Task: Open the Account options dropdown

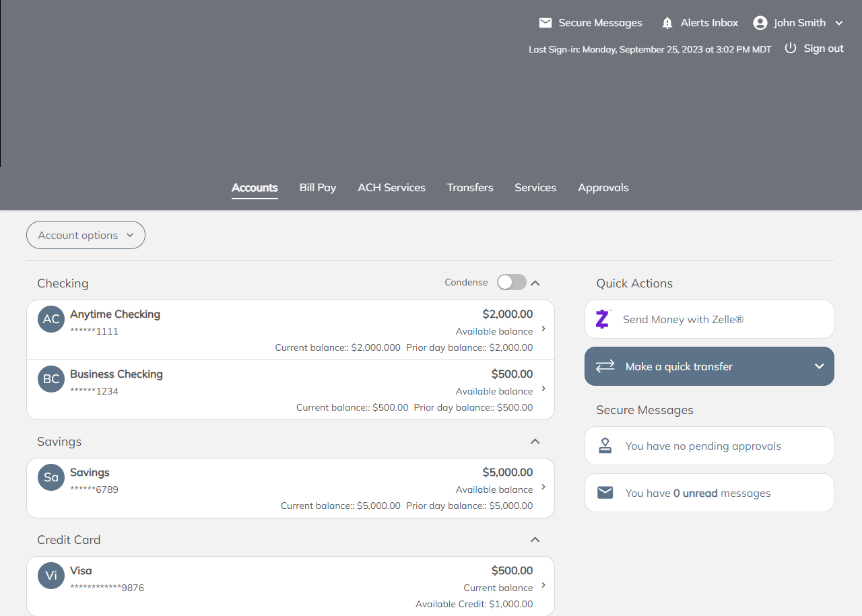Action: pos(86,235)
